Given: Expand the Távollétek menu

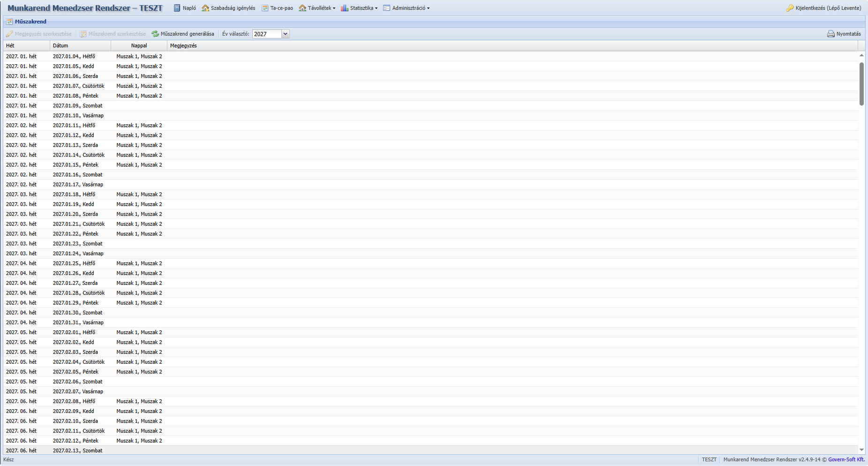Looking at the screenshot, I should point(321,8).
